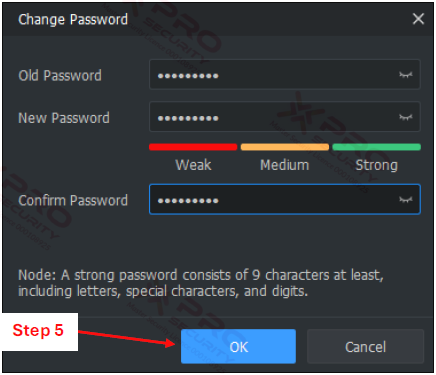
Task: Click the Confirm Password label
Action: pos(73,200)
